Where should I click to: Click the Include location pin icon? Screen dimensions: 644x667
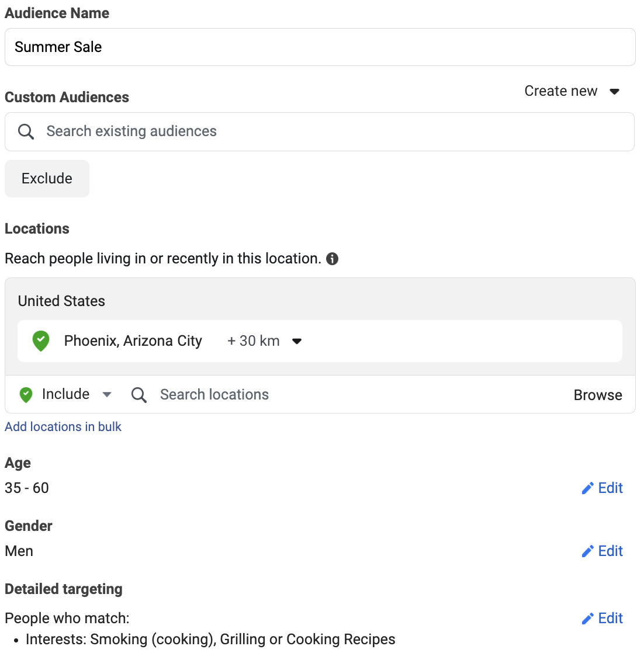(26, 394)
